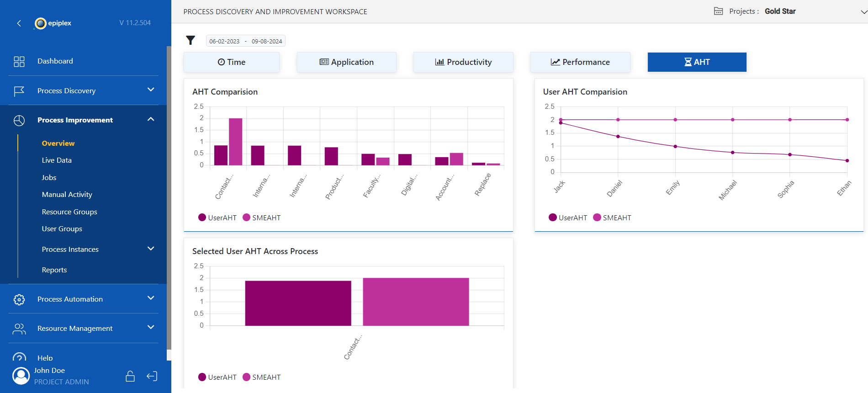
Task: Open Reports page
Action: [x=54, y=270]
